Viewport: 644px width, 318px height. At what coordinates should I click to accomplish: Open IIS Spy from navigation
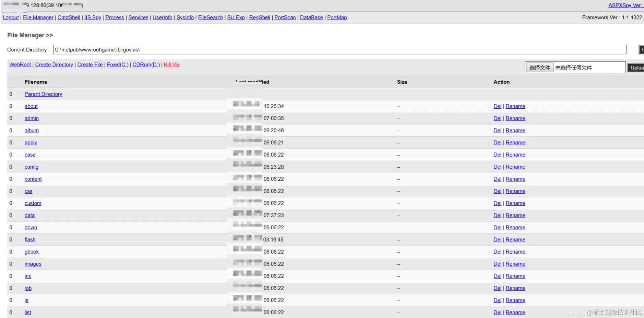pos(93,17)
